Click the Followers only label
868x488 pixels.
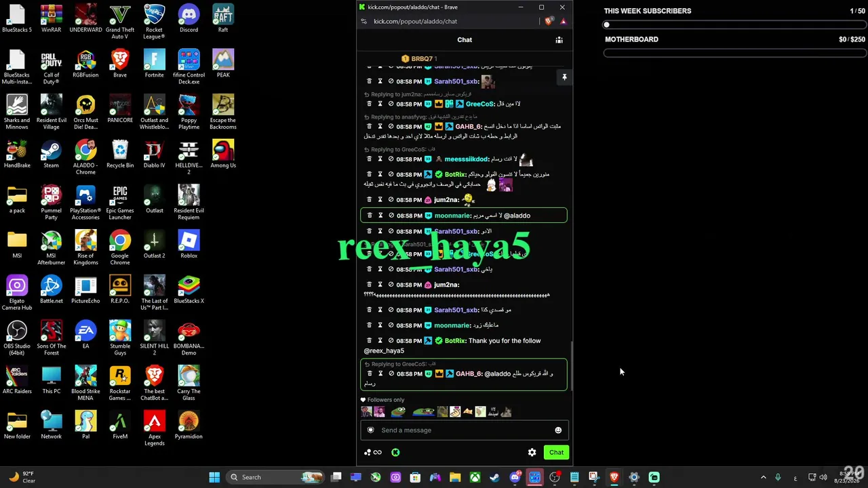coord(385,400)
